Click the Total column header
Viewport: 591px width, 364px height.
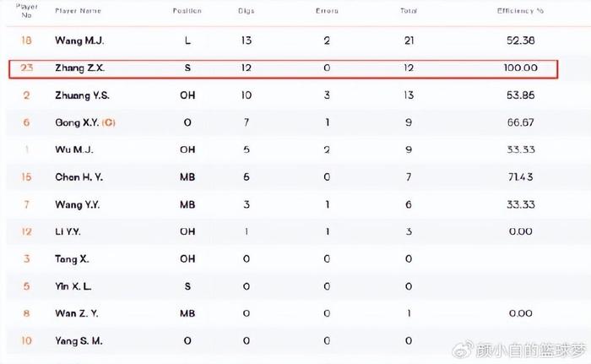[409, 11]
